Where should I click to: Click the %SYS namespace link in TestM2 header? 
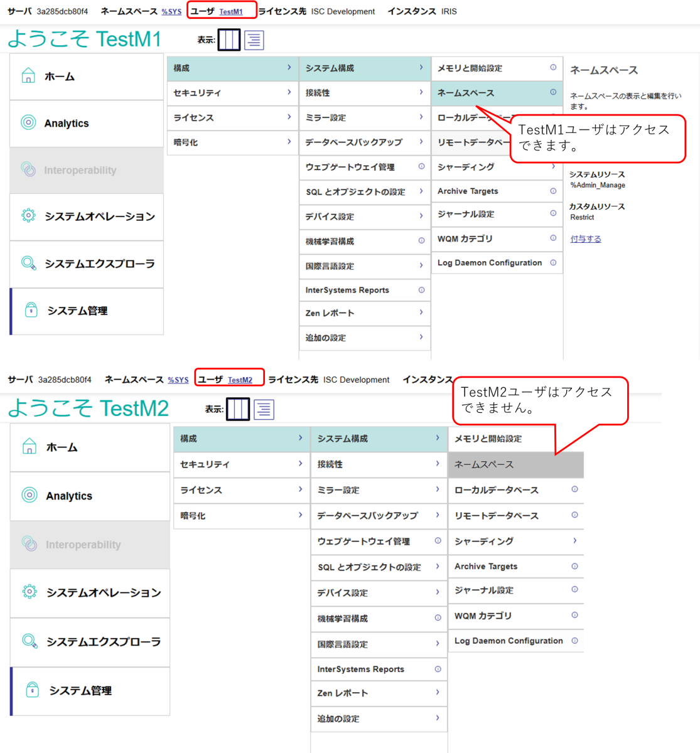[x=178, y=380]
